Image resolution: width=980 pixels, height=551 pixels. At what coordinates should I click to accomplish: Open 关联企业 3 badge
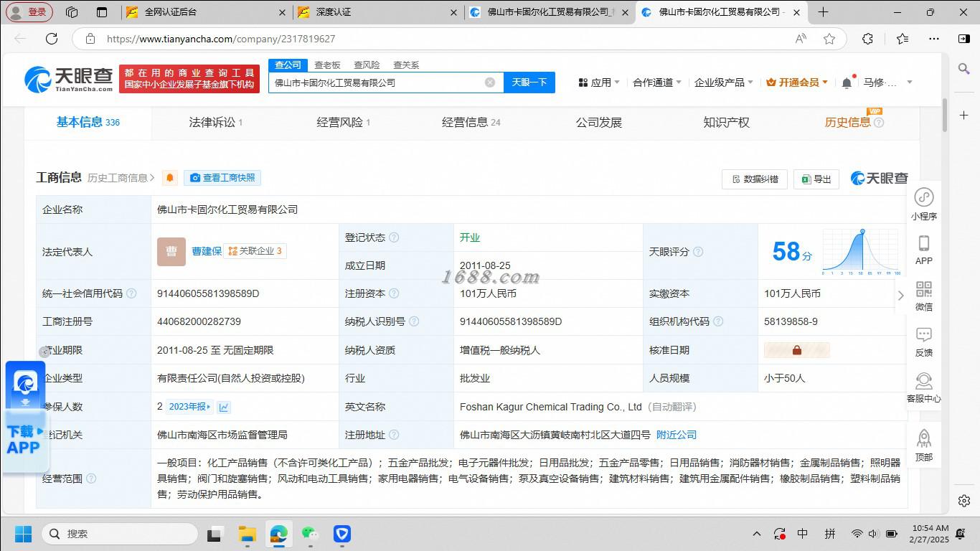(255, 251)
